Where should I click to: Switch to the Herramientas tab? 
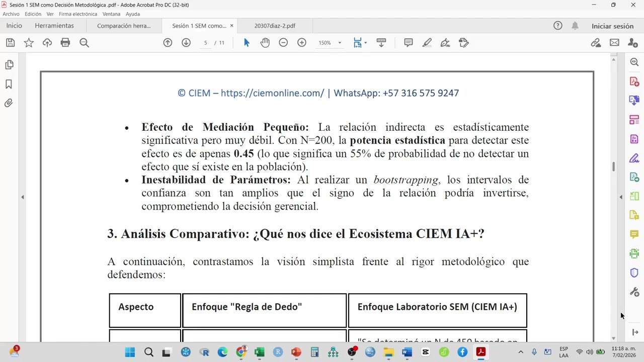tap(54, 26)
